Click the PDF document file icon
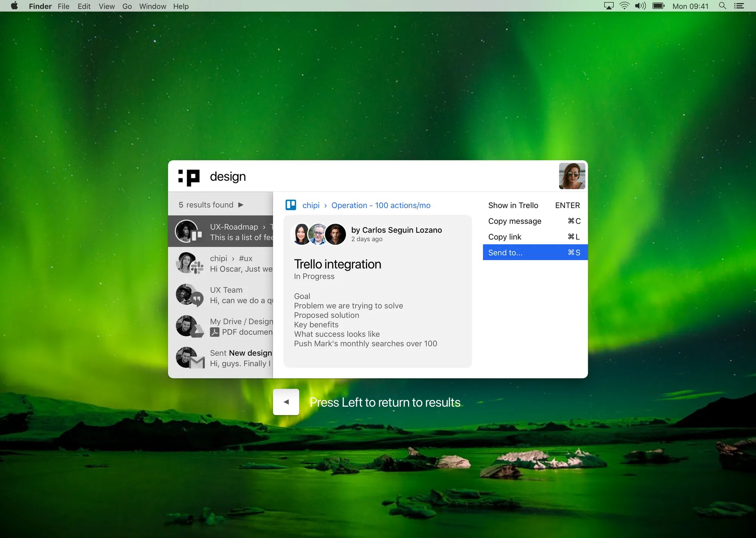Image resolution: width=756 pixels, height=538 pixels. (215, 332)
